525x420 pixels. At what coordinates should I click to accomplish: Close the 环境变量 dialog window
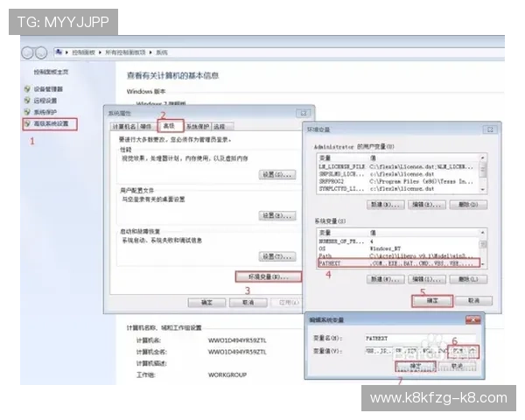[x=490, y=129]
